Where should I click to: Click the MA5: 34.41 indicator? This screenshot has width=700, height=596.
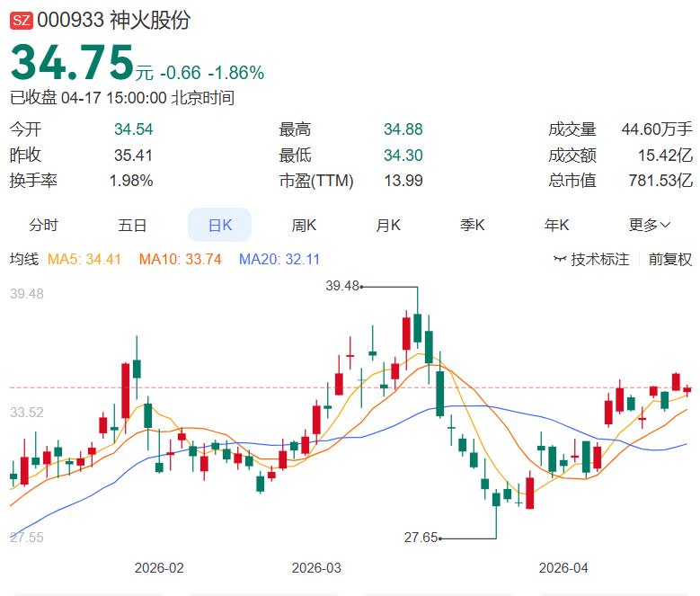(x=84, y=259)
